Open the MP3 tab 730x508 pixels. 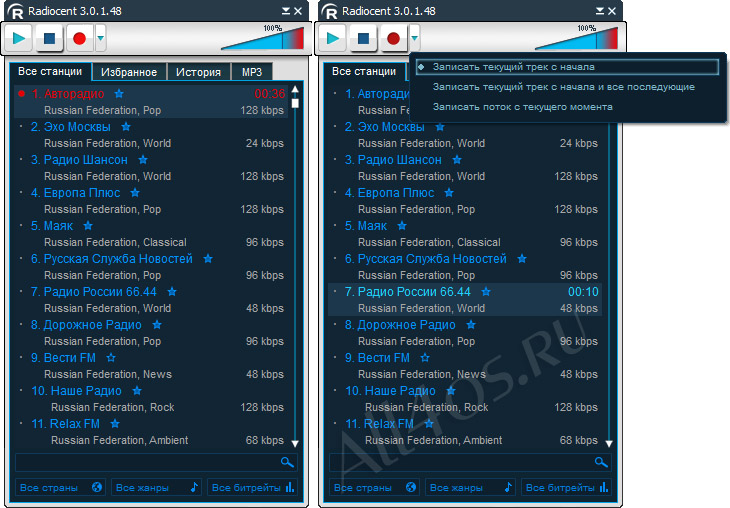click(251, 72)
